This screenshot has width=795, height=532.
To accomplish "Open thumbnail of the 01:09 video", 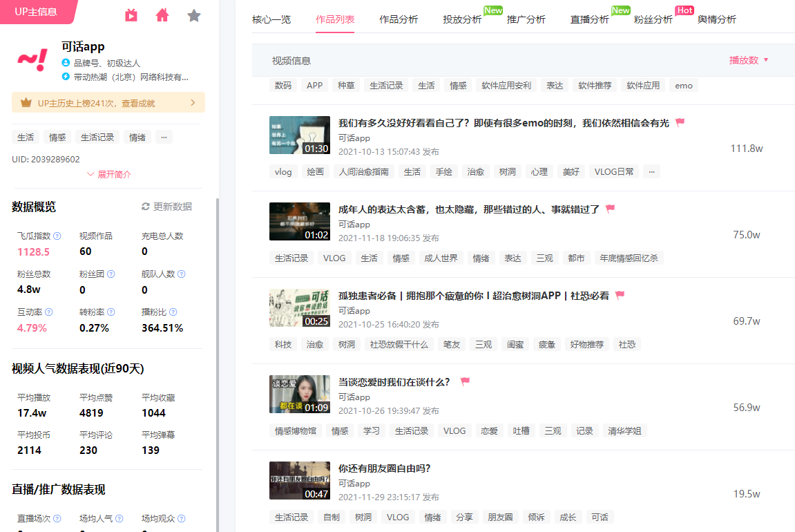I will click(300, 394).
